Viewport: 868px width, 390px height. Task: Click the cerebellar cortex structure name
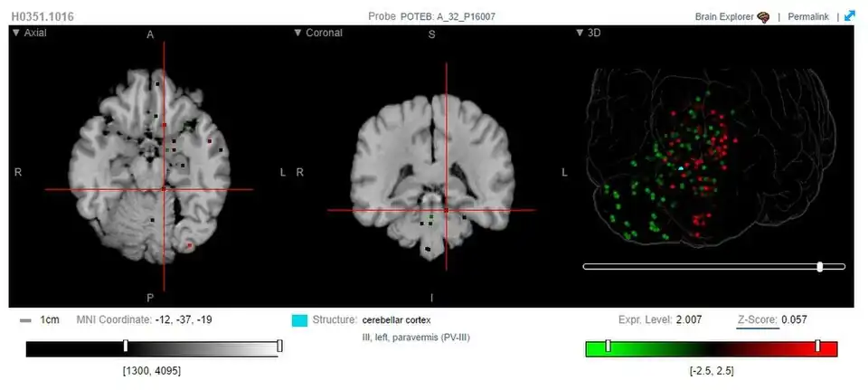point(397,319)
